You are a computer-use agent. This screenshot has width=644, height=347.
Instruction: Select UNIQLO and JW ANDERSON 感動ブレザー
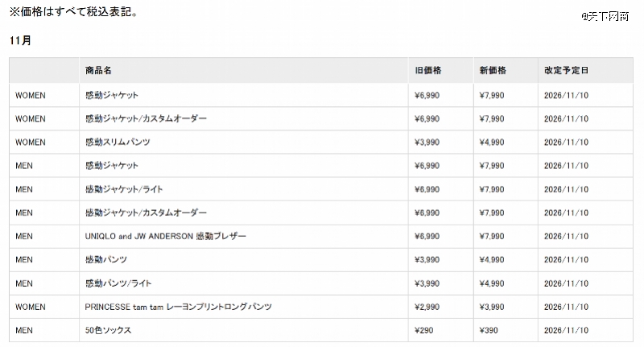point(166,236)
